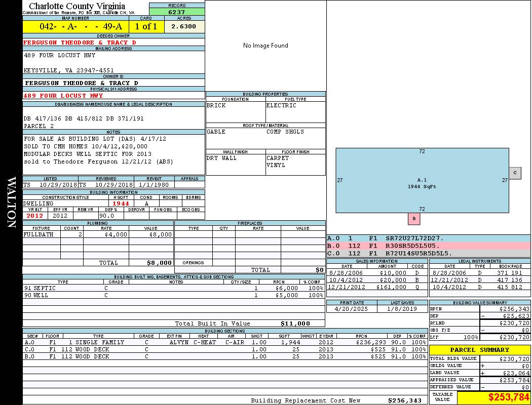Click the vertical WALTON label on left edge
The image size is (532, 405).
click(x=11, y=202)
